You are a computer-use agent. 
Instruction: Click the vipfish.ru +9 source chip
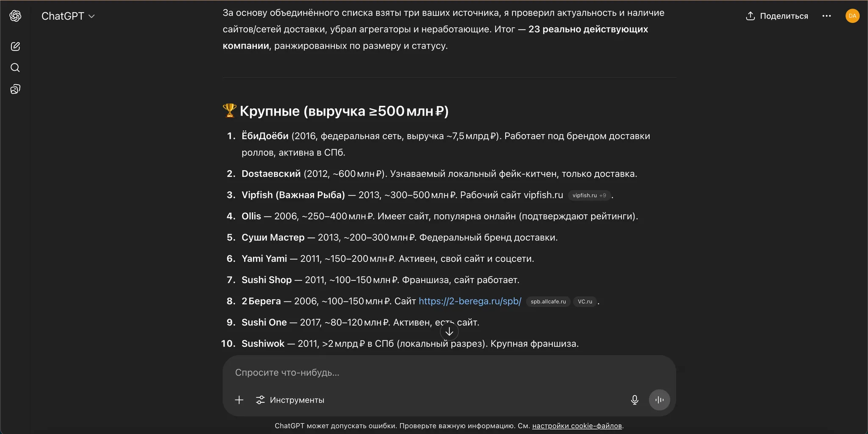pyautogui.click(x=589, y=195)
